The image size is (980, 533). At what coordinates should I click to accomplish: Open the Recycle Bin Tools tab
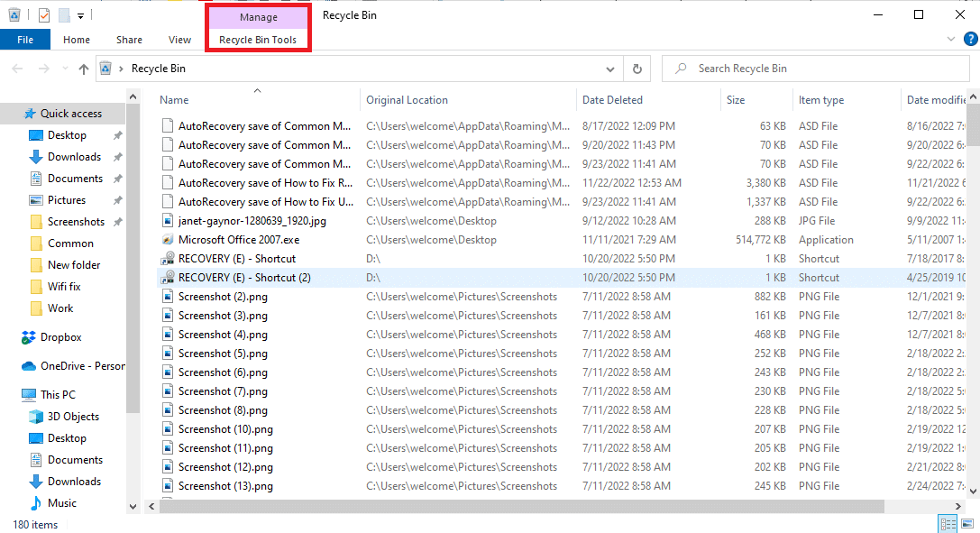[258, 40]
